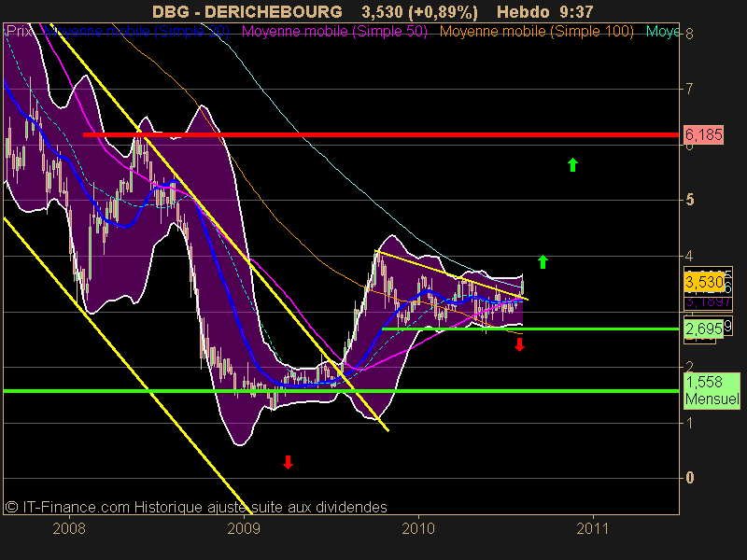Click the 7 value on the price axis
The width and height of the screenshot is (747, 560).
click(689, 89)
